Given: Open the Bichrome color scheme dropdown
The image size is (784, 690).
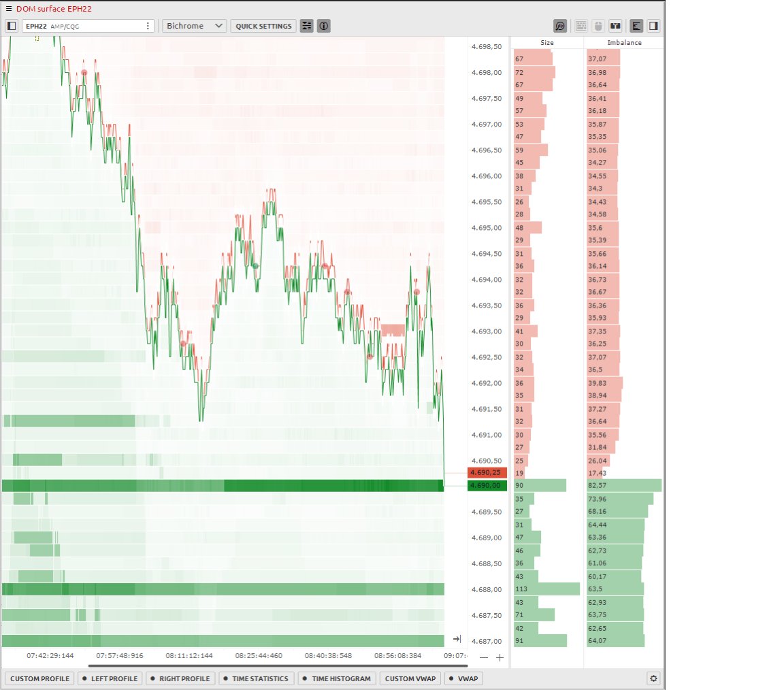Looking at the screenshot, I should [x=195, y=26].
